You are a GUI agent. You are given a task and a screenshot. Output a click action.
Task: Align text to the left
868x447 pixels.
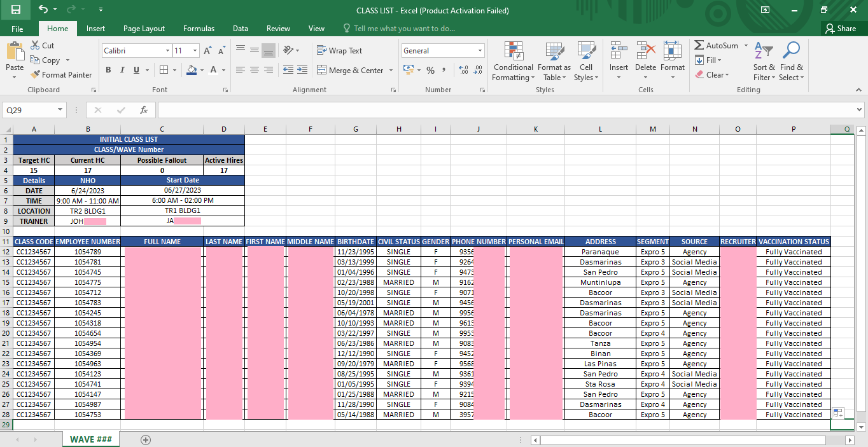[x=240, y=70]
